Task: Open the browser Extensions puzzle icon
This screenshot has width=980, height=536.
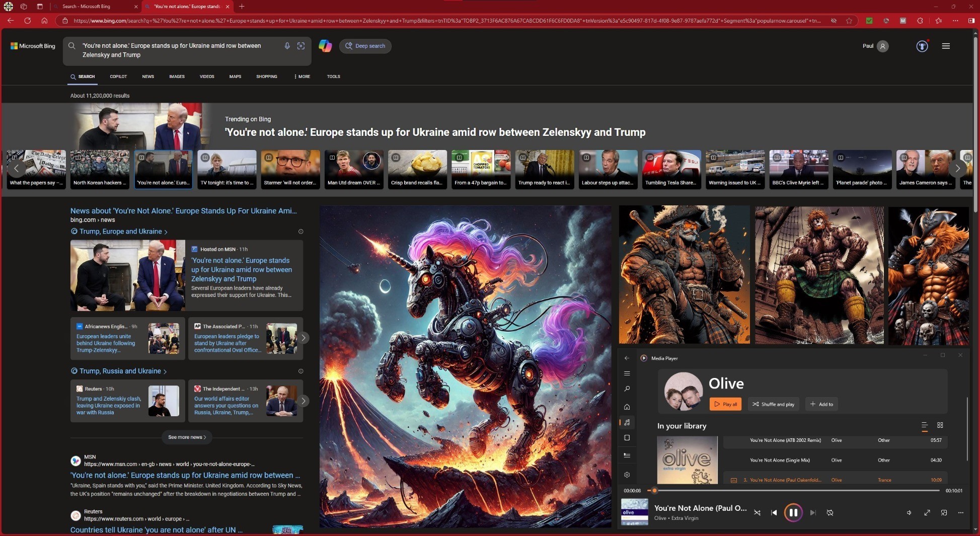Action: click(x=920, y=21)
